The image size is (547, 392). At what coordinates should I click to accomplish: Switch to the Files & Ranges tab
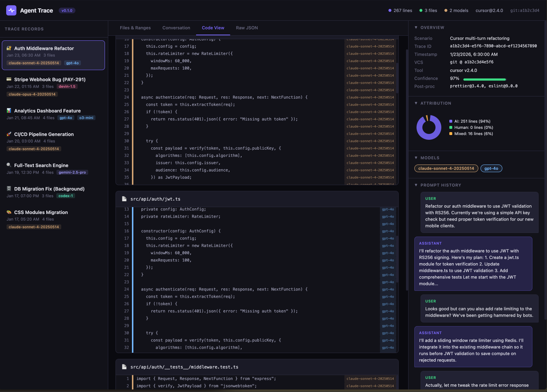[x=135, y=28]
